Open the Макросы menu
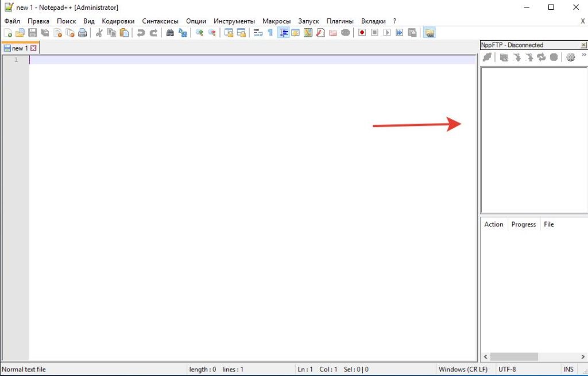 coord(276,21)
